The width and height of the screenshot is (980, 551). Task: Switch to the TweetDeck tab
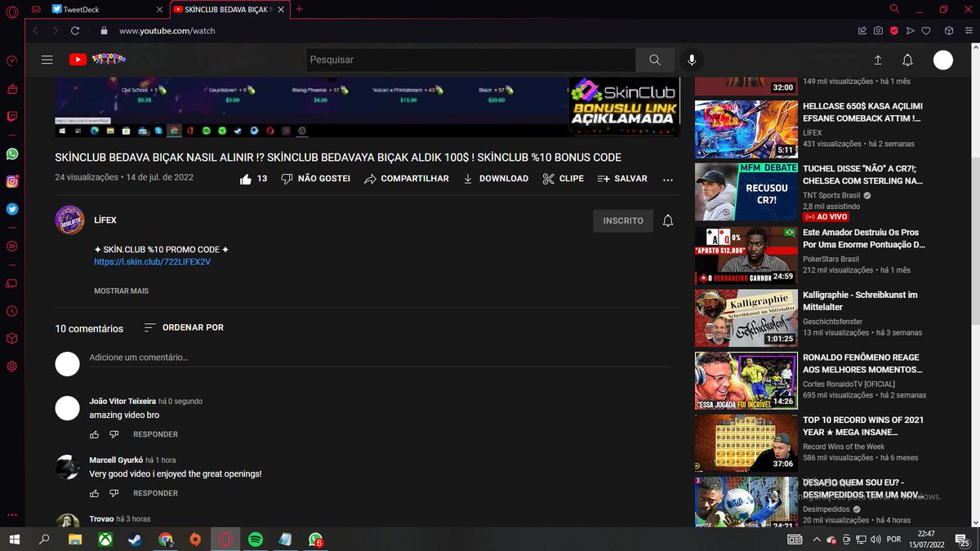click(106, 9)
